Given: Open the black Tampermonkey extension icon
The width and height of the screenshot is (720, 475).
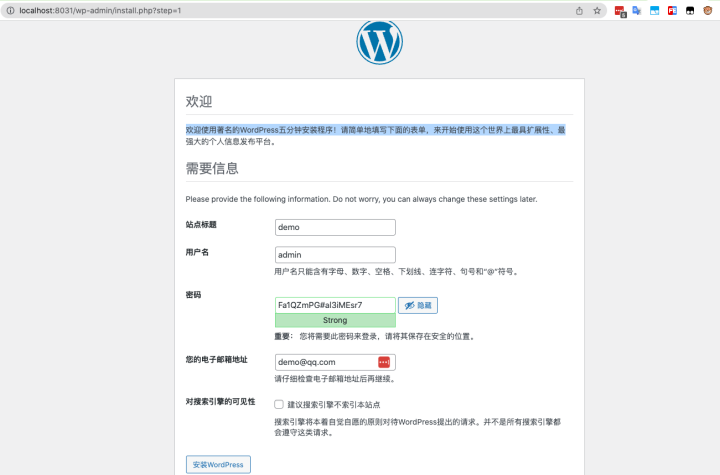Looking at the screenshot, I should coord(690,11).
